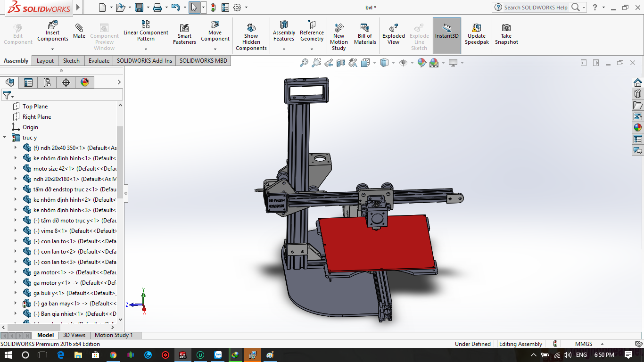Expand the 'moto size 42<1>' component node
This screenshot has width=644, height=362.
[15, 169]
